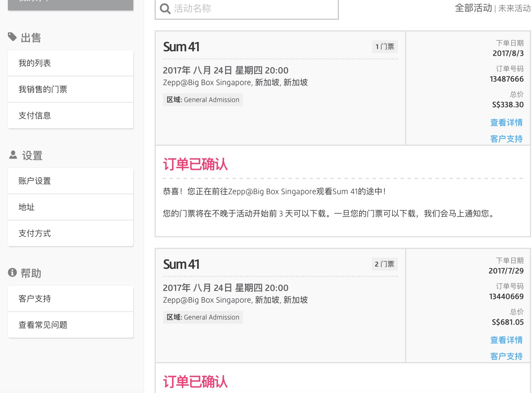Click the event date line in the 1 门票 order
The width and height of the screenshot is (532, 393).
tap(226, 70)
